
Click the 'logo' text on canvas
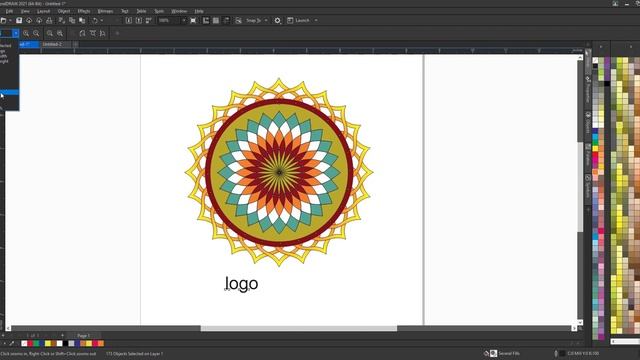242,284
